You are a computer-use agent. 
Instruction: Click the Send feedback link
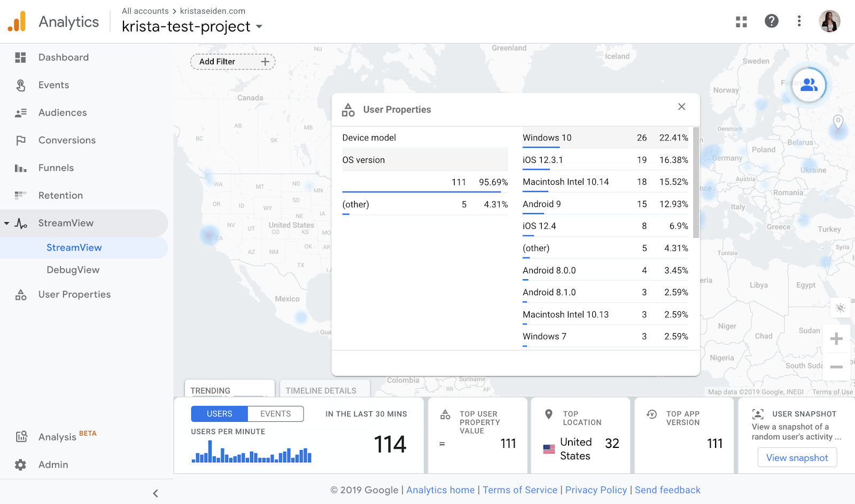[x=667, y=490]
